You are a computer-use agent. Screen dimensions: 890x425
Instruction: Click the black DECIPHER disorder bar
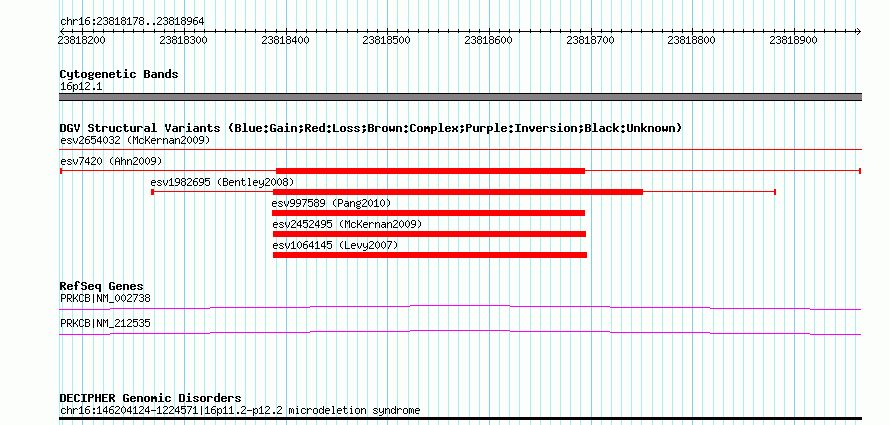460,419
